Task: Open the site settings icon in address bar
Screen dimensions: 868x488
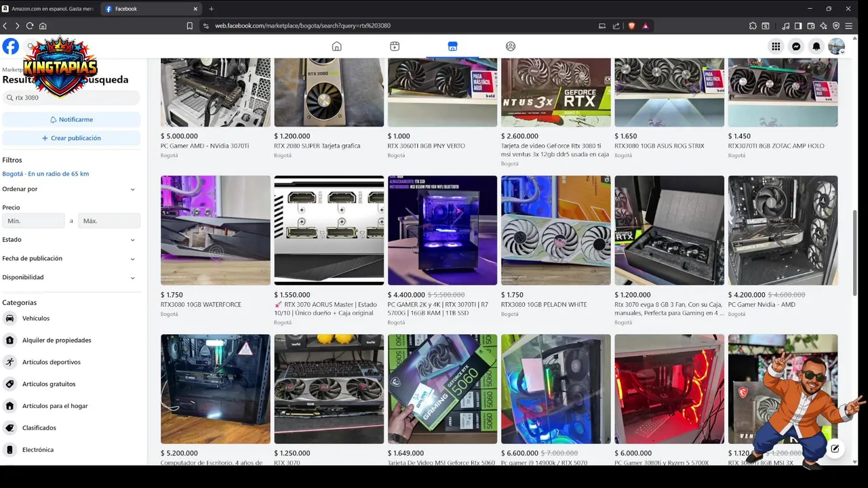Action: [x=206, y=26]
